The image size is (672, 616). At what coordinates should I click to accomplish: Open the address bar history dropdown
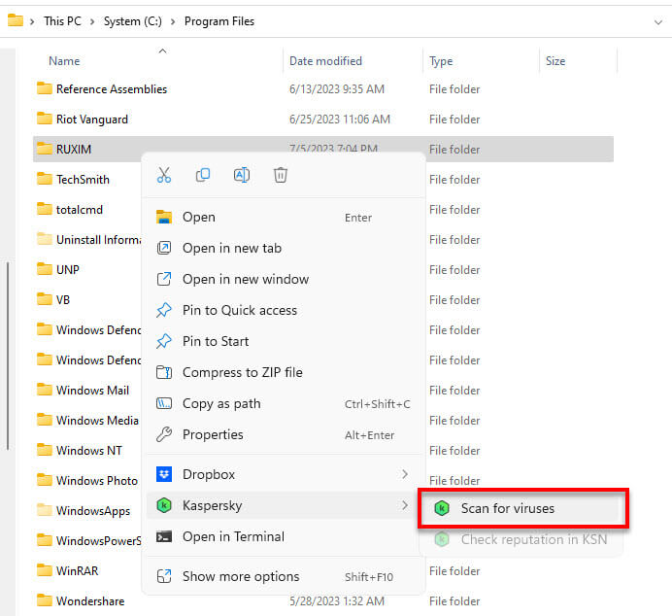coord(658,20)
